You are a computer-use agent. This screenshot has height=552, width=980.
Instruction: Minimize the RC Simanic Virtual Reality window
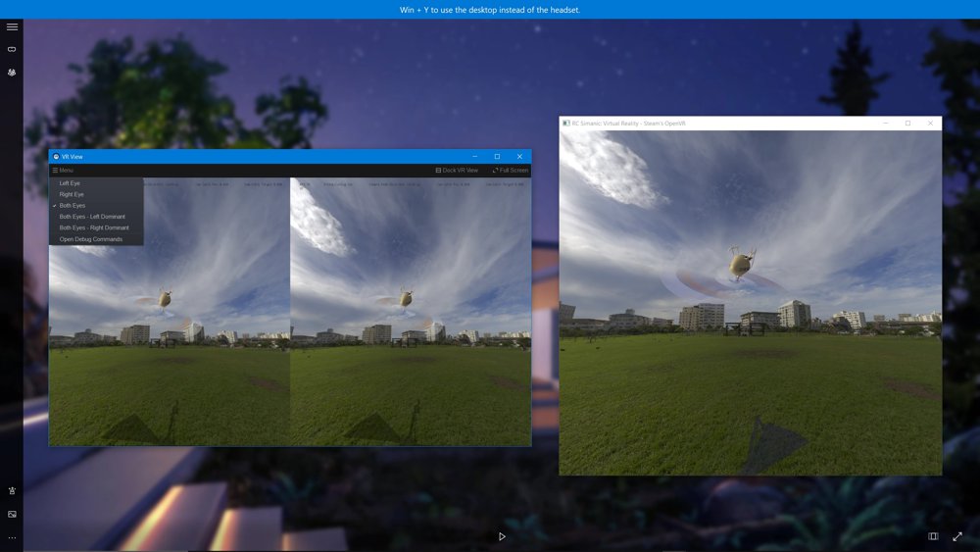pos(886,124)
